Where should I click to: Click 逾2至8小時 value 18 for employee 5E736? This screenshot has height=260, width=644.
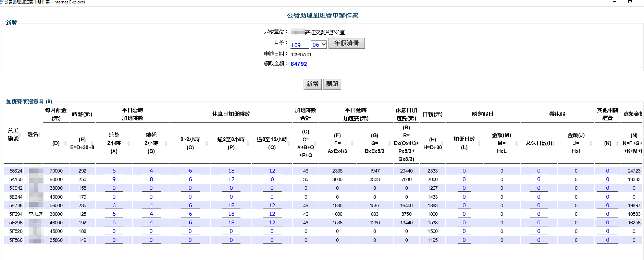[231, 205]
